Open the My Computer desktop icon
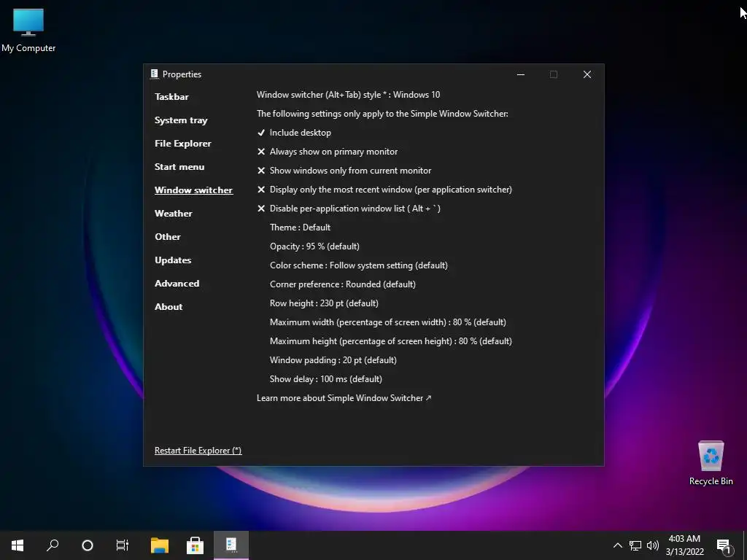Screen dimensions: 747x560 pyautogui.click(x=28, y=30)
